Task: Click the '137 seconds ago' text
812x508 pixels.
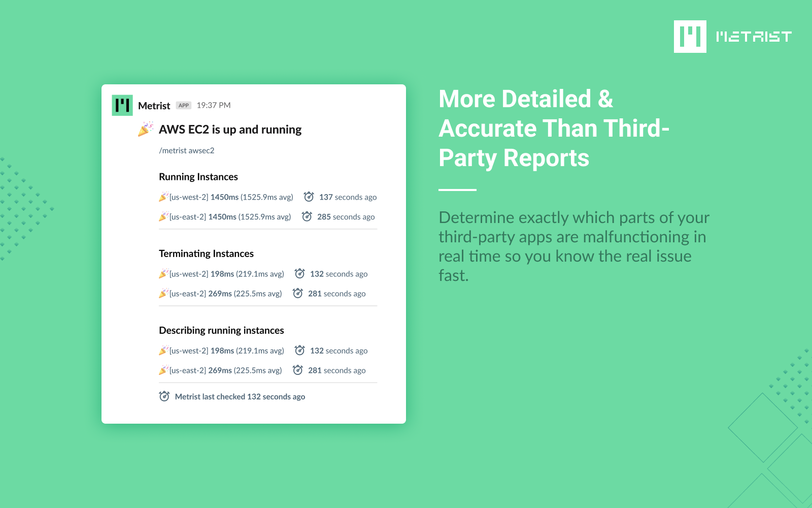Action: click(x=348, y=197)
